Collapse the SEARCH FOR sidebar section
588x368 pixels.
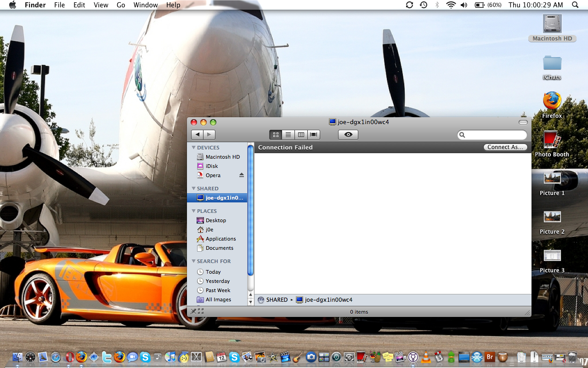click(194, 261)
